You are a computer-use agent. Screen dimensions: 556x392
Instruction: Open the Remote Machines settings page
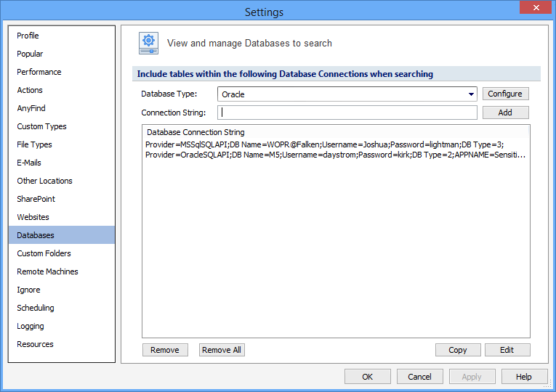coord(48,271)
